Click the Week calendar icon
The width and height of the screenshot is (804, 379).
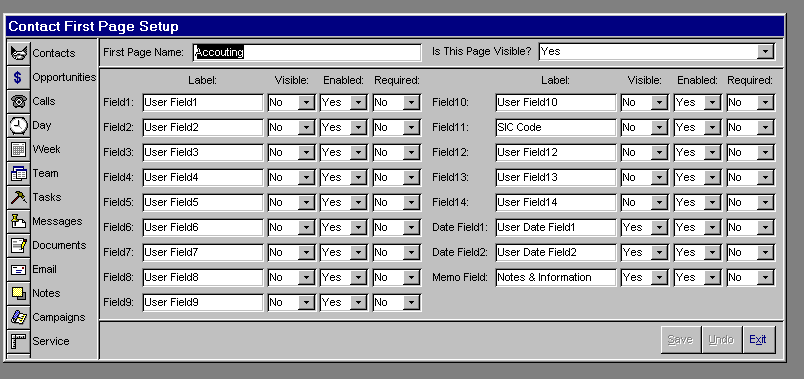click(x=18, y=150)
